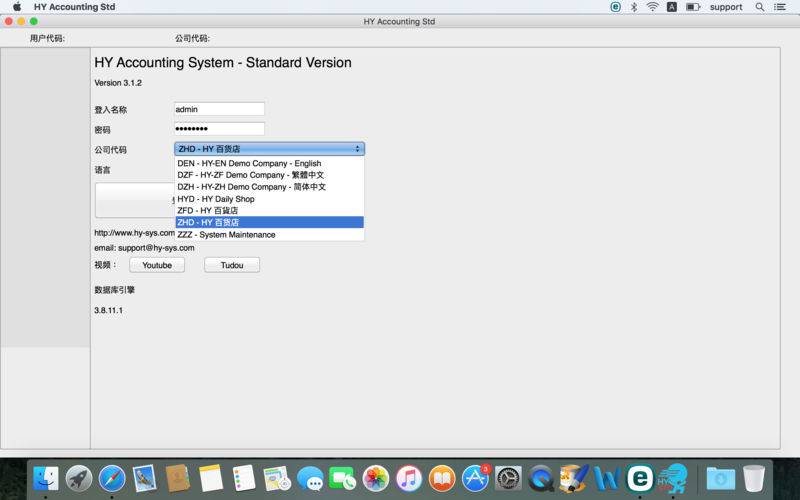Open input source A menu icon
Image resolution: width=800 pixels, height=500 pixels.
(x=672, y=7)
